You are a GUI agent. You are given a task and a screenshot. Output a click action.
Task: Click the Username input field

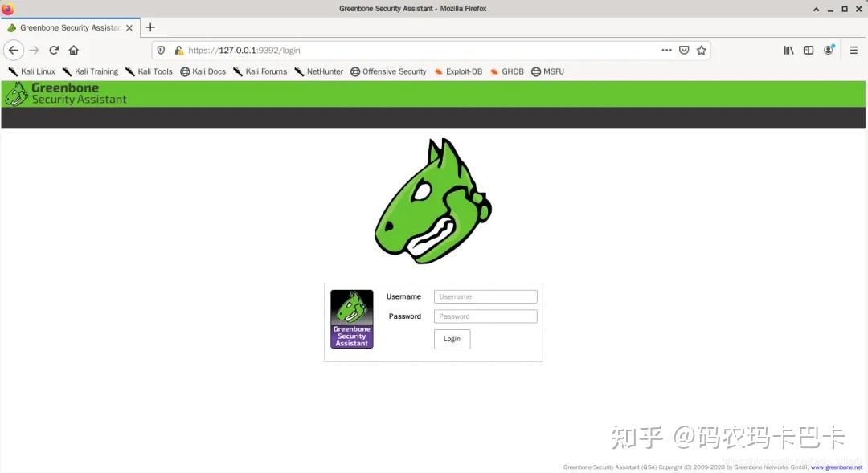click(485, 296)
